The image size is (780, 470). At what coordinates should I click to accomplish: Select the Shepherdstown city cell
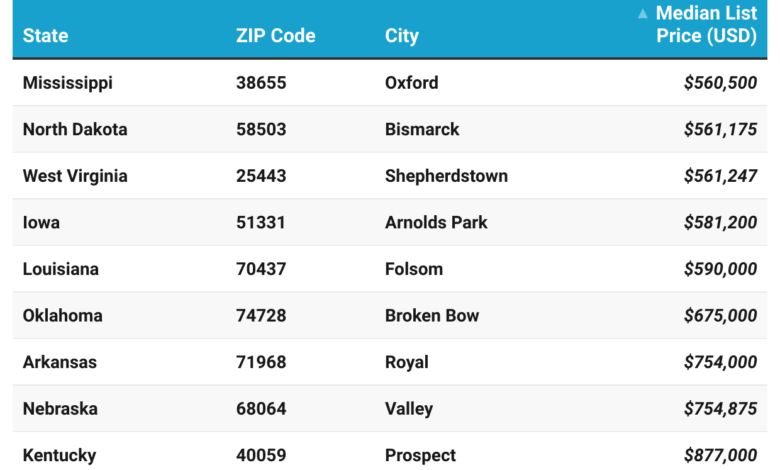446,176
